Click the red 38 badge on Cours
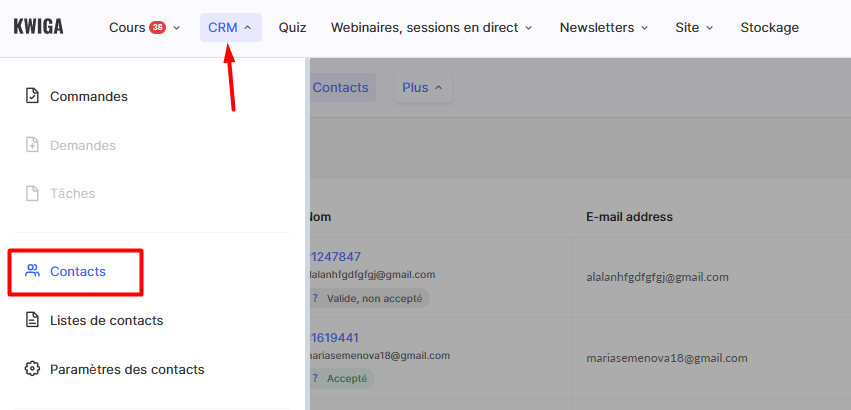 coord(157,27)
